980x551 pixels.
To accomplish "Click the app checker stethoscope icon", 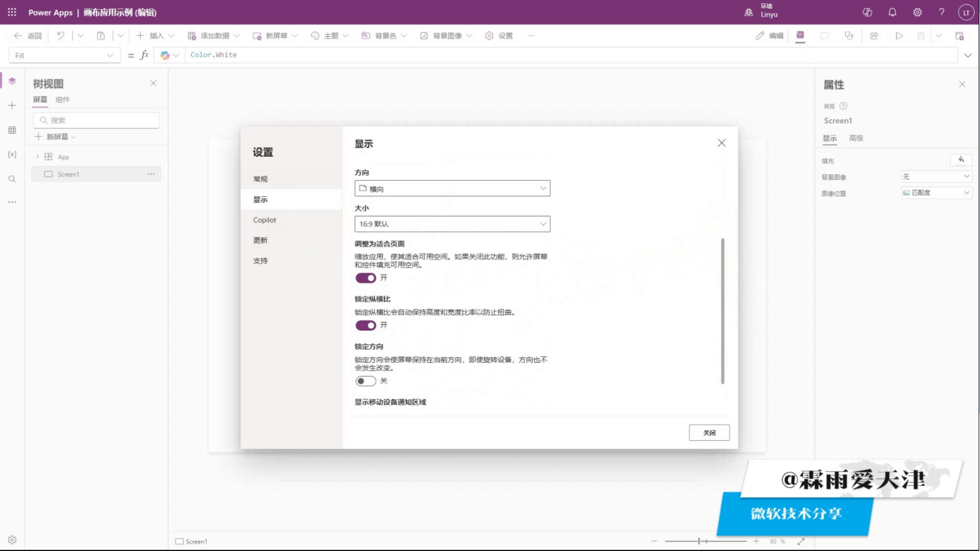I will tap(849, 36).
